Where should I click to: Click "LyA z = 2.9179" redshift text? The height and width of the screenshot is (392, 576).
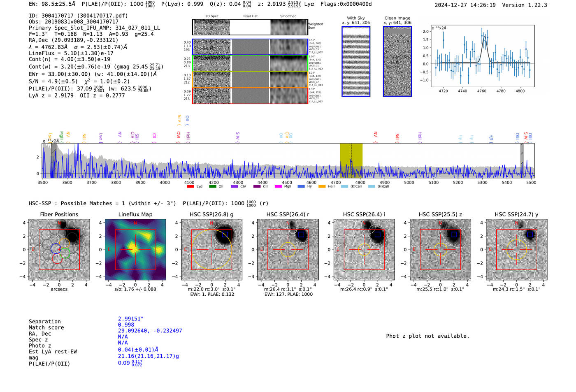point(51,95)
